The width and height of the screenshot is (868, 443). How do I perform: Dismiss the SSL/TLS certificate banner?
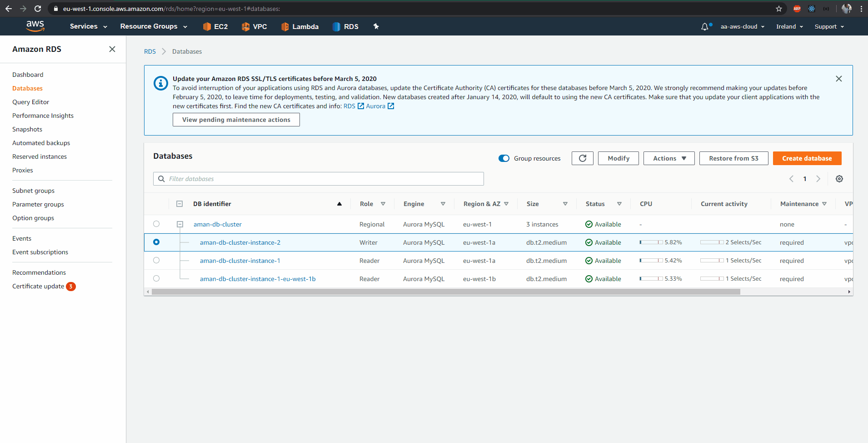[x=838, y=79]
